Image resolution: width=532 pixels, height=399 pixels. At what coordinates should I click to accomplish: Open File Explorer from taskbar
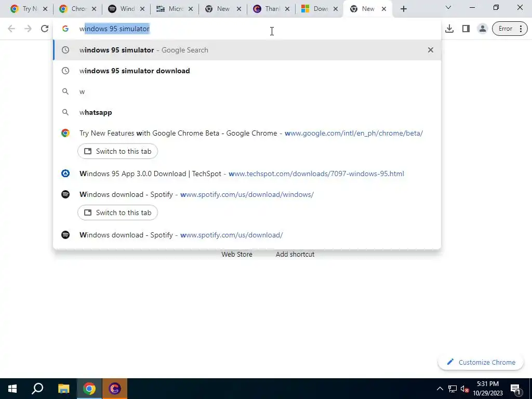tap(63, 389)
